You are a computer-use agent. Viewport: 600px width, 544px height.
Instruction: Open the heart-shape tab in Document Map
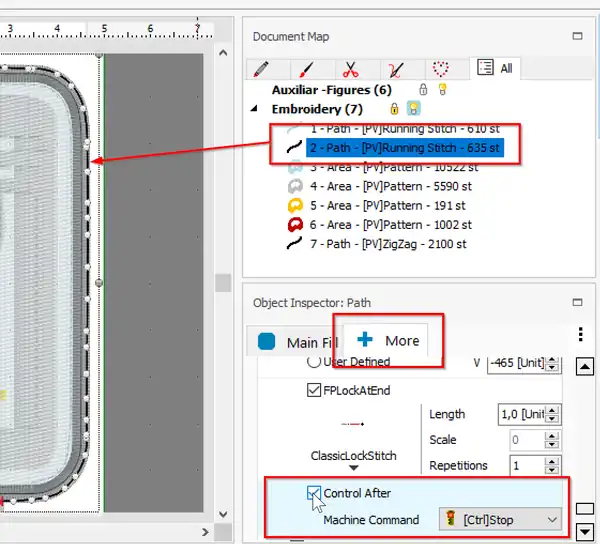(439, 69)
